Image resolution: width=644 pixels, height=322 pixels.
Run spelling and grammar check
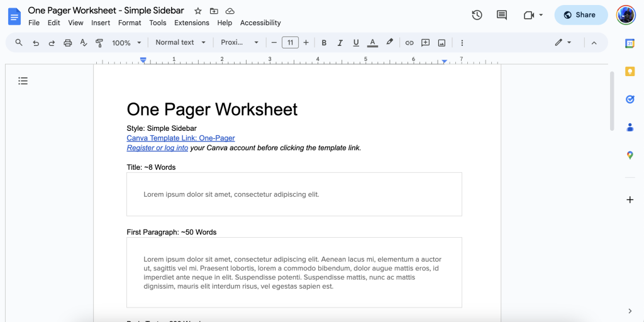coord(84,42)
